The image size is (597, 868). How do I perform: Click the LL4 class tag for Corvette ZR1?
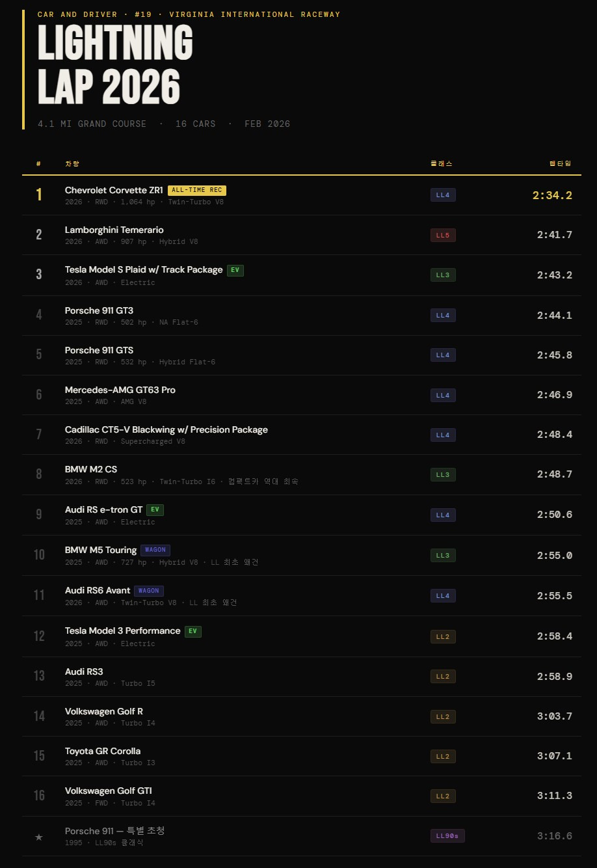pyautogui.click(x=443, y=195)
